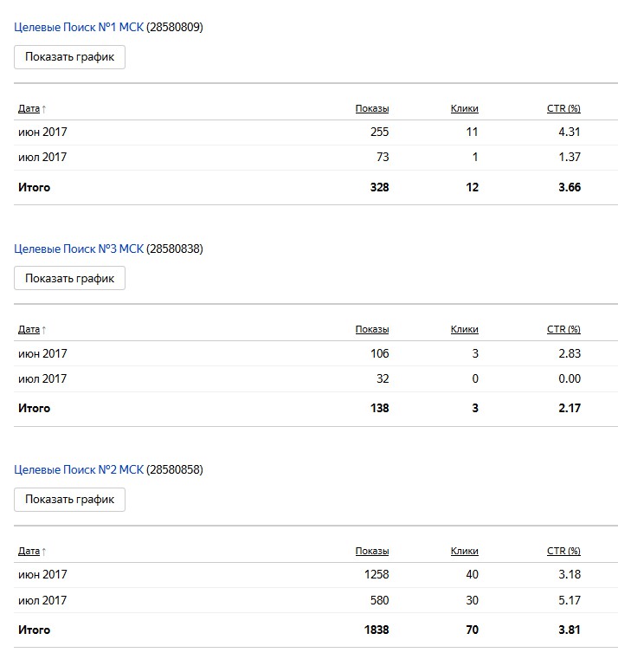
Task: Sort second table by Дата column
Action: point(29,329)
